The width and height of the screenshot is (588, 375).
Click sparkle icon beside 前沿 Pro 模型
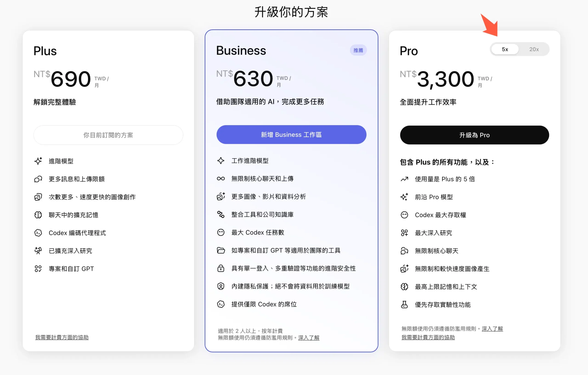click(404, 197)
